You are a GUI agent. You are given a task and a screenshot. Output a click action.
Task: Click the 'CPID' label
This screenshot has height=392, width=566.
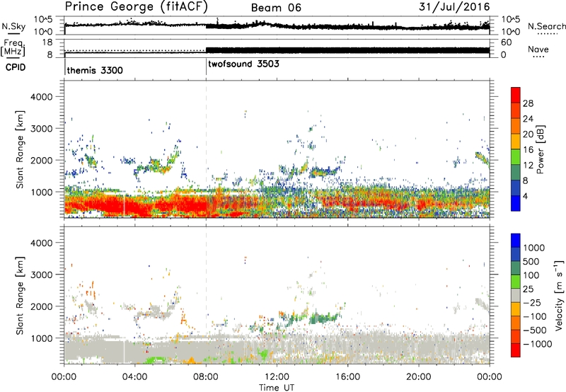click(x=16, y=67)
